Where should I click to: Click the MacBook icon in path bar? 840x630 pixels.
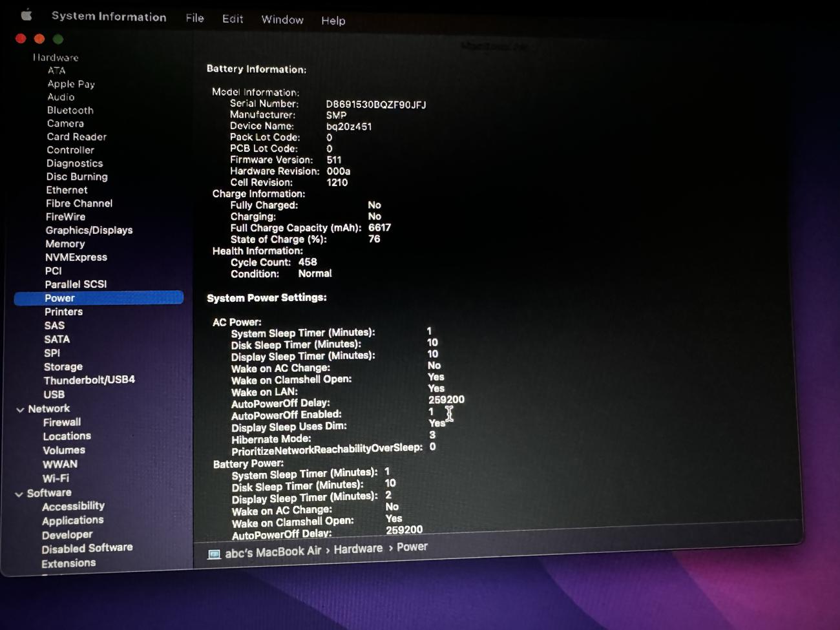(214, 554)
